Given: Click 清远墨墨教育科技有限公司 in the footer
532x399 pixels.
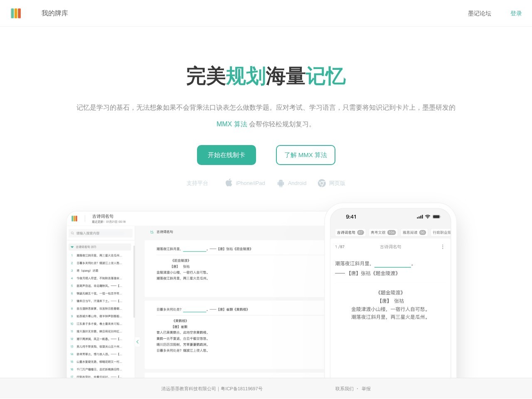Looking at the screenshot, I should [x=189, y=389].
